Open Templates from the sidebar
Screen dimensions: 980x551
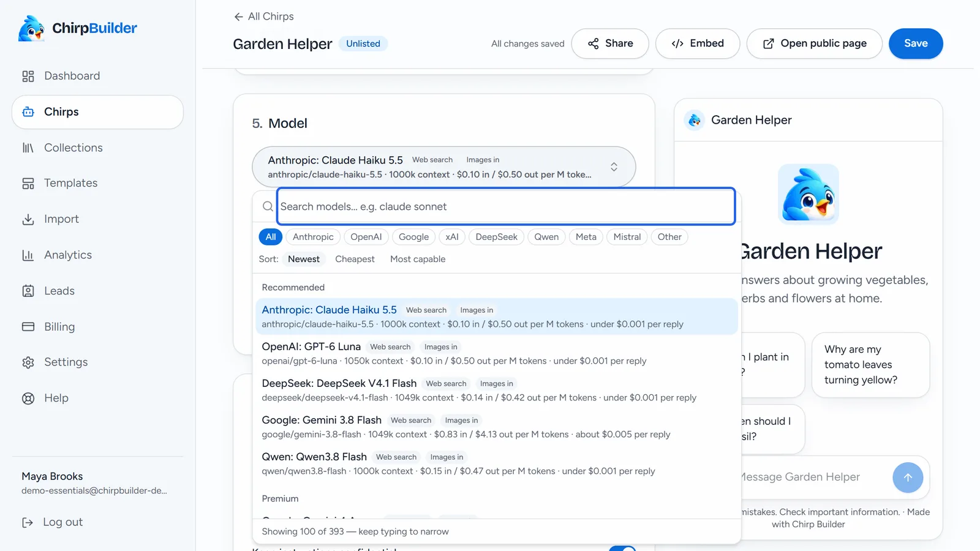(97, 183)
